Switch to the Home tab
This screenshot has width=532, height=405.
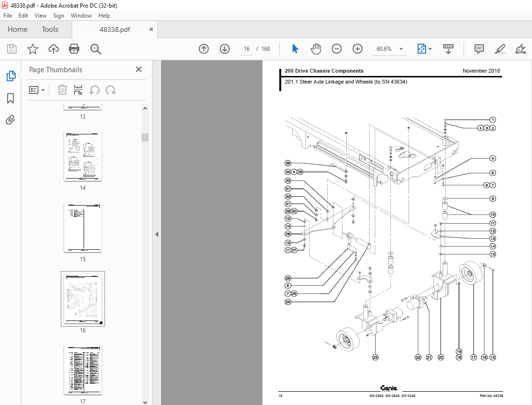[18, 29]
